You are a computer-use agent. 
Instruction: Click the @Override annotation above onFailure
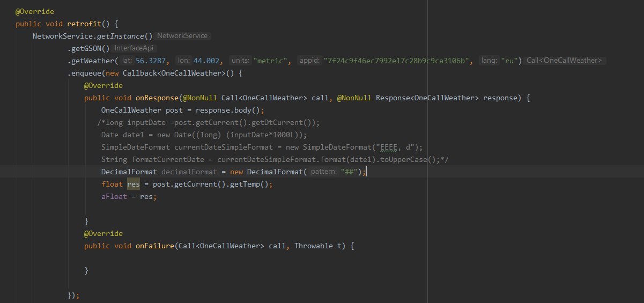pyautogui.click(x=103, y=233)
